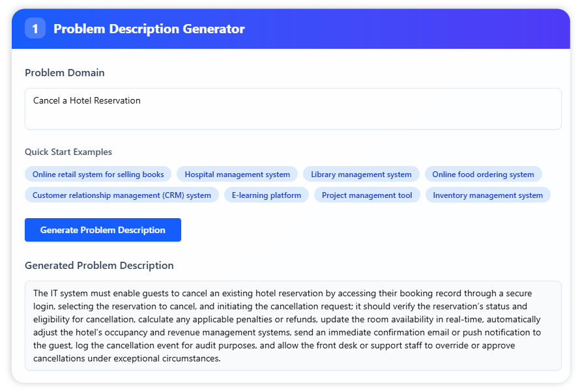Click the Generated Problem Description heading

[x=99, y=266]
